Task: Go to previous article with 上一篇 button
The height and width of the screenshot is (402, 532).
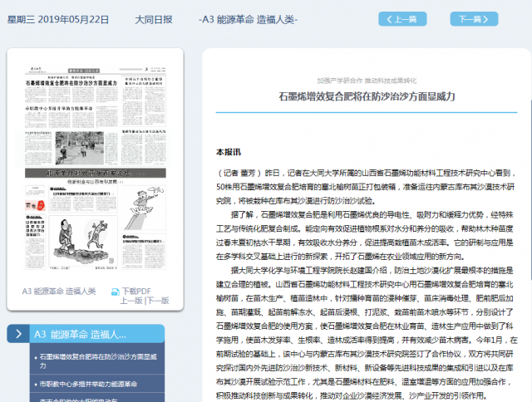Action: coord(402,19)
